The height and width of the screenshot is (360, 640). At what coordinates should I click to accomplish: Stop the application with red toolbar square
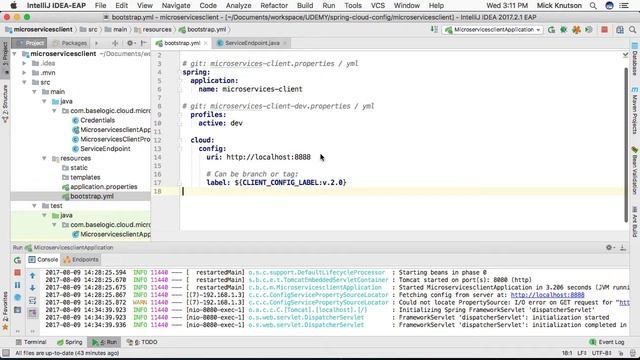604,29
